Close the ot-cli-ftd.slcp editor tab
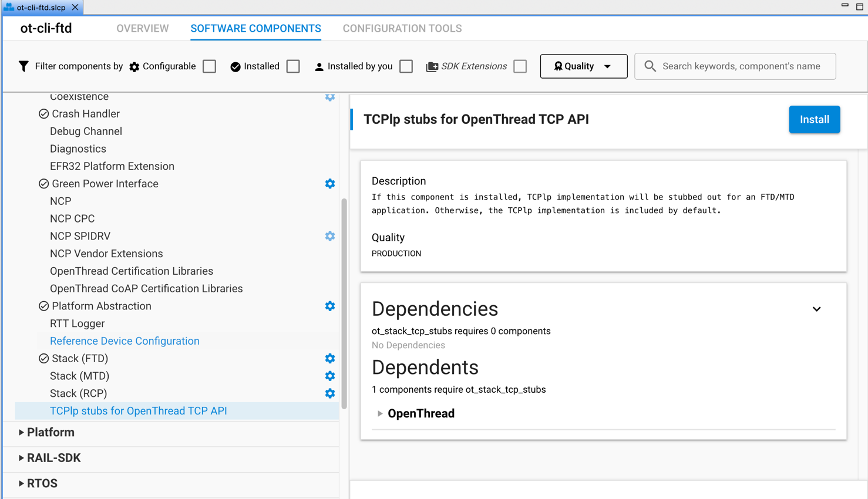Screen dimensions: 868x499 [75, 7]
